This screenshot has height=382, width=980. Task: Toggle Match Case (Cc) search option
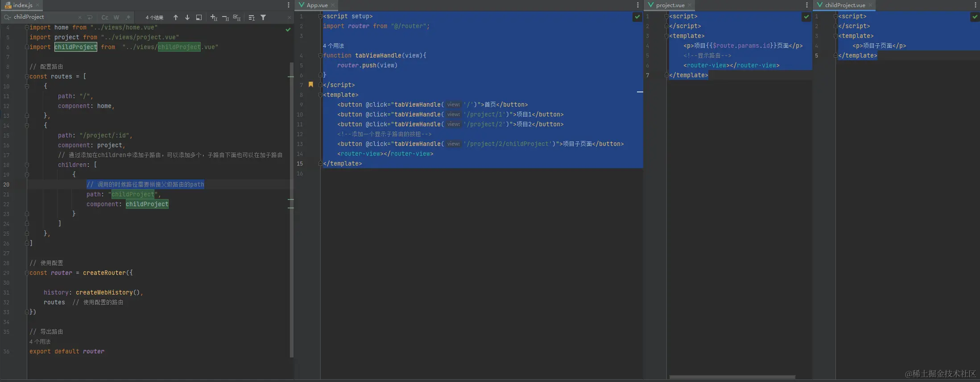tap(105, 17)
